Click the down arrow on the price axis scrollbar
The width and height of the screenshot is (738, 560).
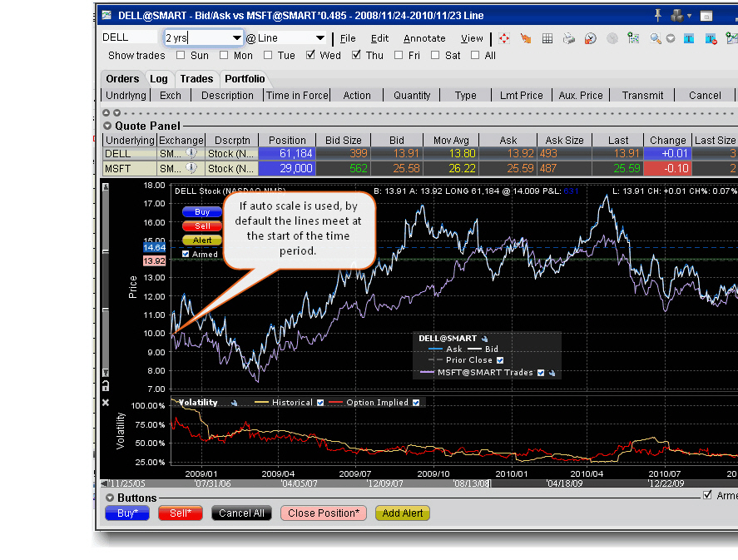106,372
